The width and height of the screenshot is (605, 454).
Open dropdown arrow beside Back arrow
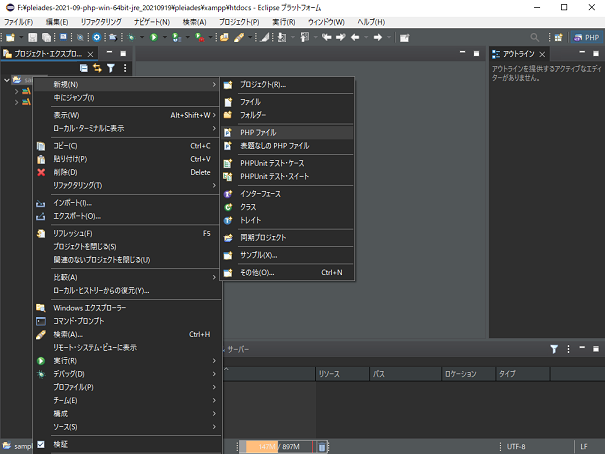(x=366, y=37)
